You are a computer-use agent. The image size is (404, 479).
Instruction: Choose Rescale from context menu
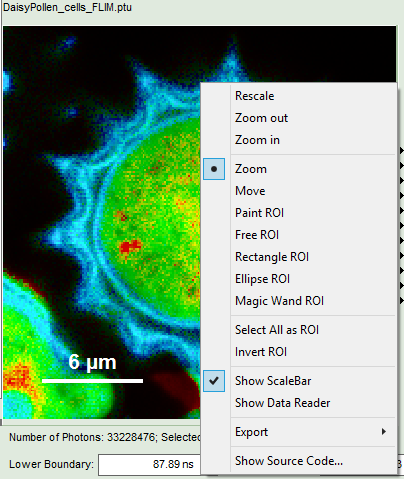tap(255, 96)
